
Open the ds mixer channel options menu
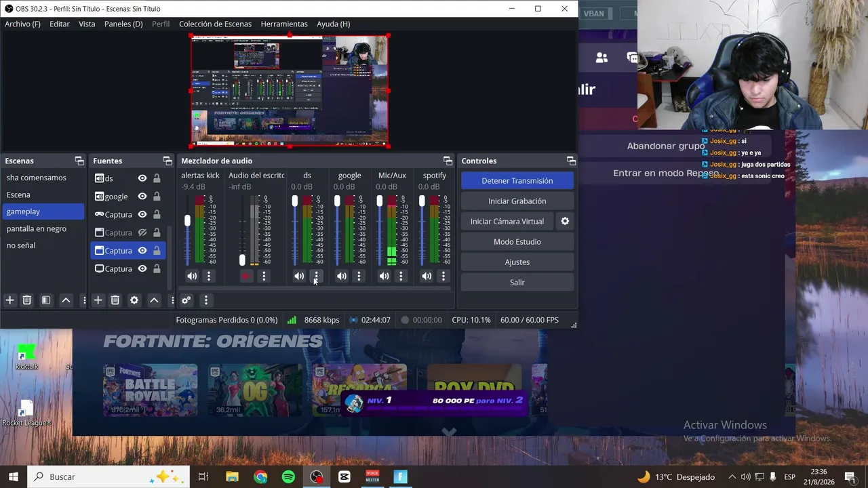(316, 276)
